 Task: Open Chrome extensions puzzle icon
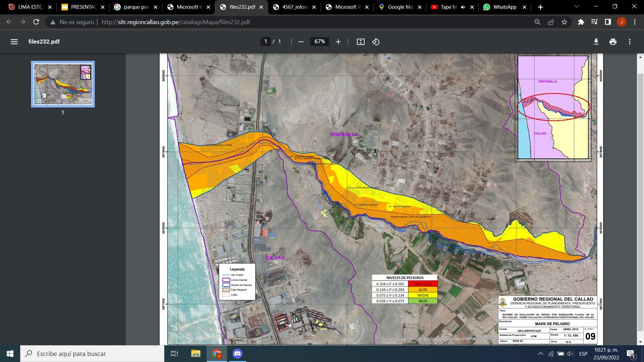point(581,22)
